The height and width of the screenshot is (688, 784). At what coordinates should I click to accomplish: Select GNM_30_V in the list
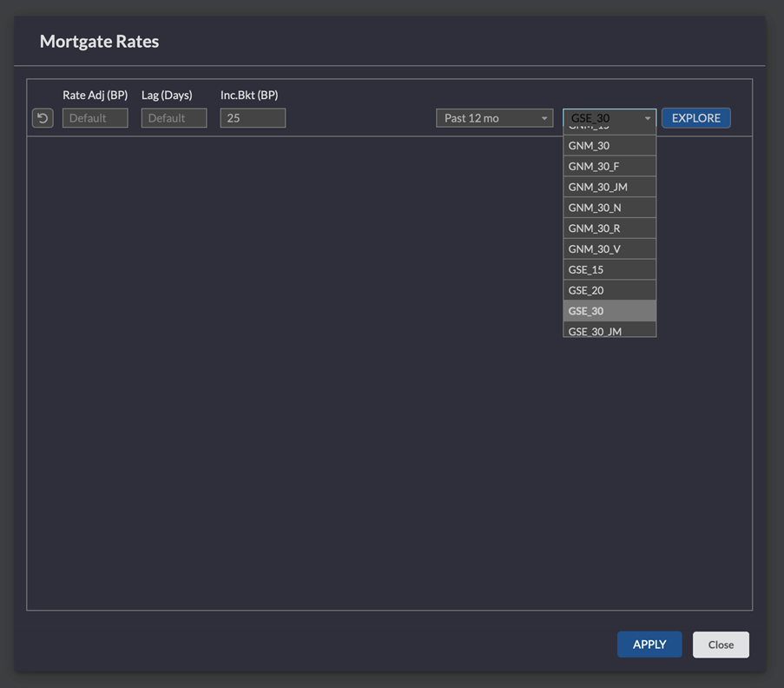tap(609, 249)
